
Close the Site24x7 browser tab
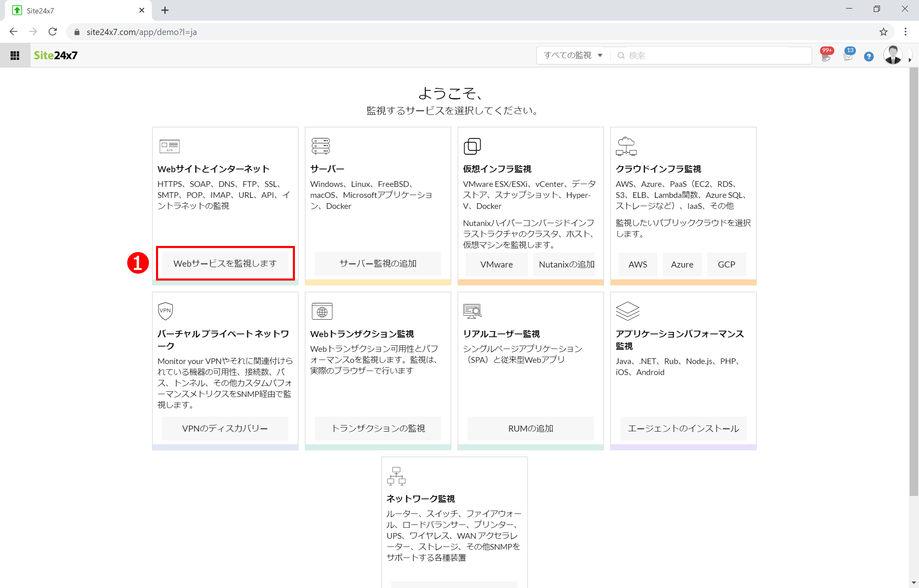pos(142,10)
